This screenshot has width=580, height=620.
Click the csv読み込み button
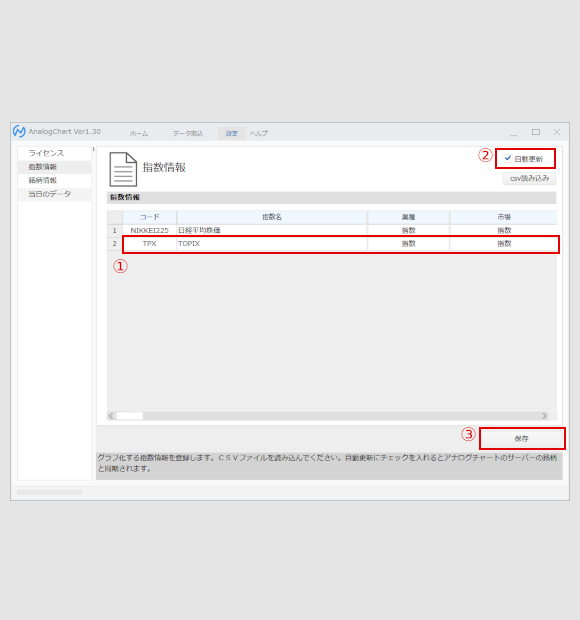[529, 178]
